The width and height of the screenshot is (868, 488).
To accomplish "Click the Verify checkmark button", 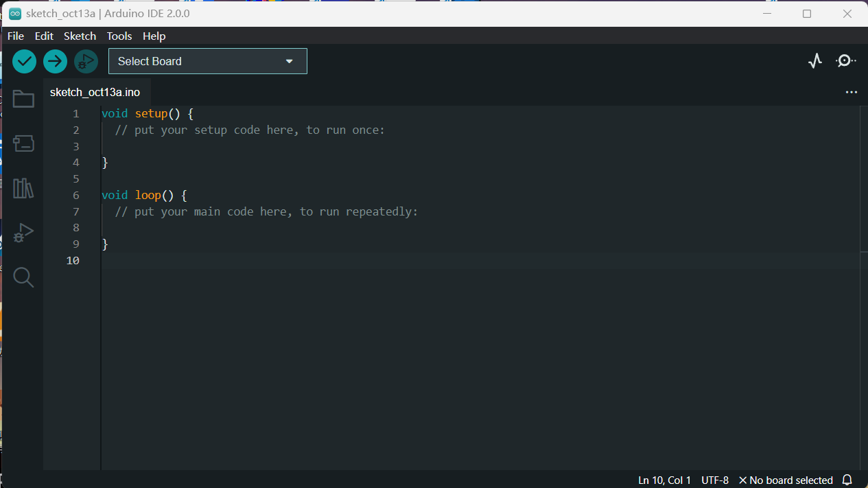I will click(25, 61).
